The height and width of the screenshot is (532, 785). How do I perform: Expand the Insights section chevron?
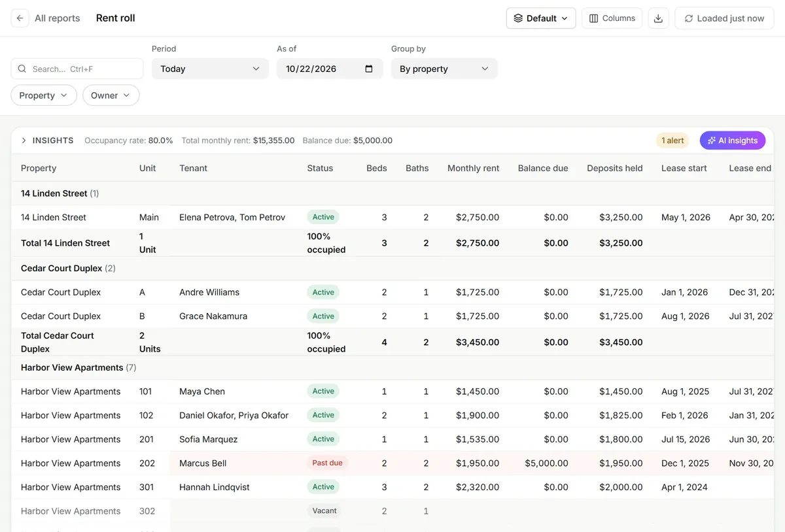(24, 141)
